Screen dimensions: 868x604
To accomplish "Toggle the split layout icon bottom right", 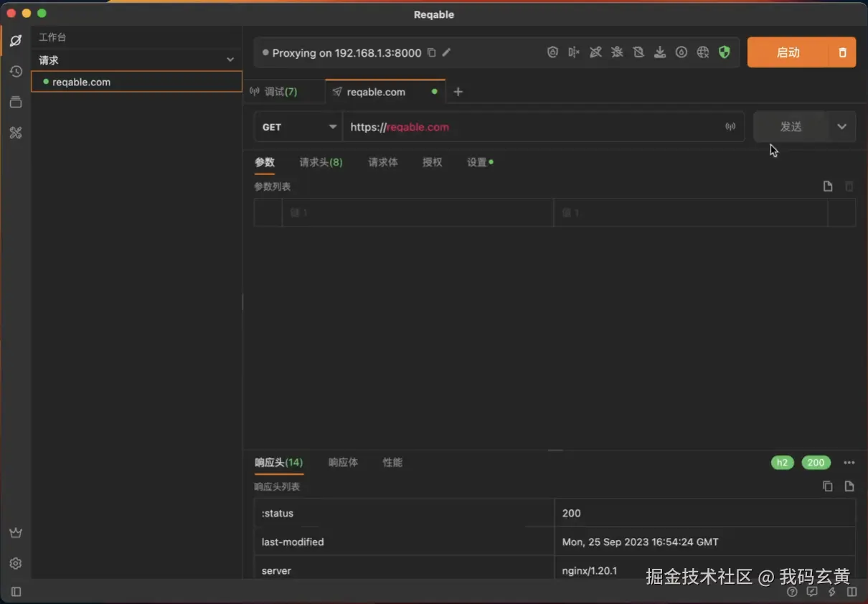I will pos(852,592).
